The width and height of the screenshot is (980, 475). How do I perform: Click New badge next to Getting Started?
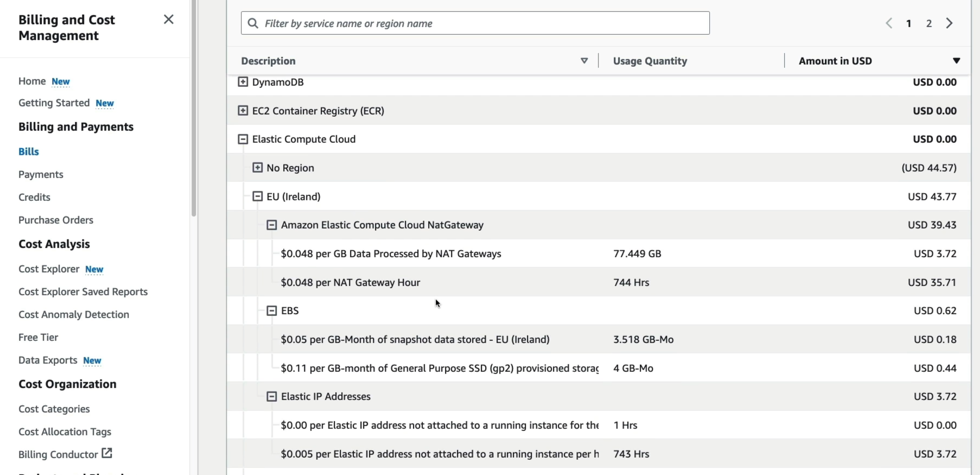tap(105, 103)
